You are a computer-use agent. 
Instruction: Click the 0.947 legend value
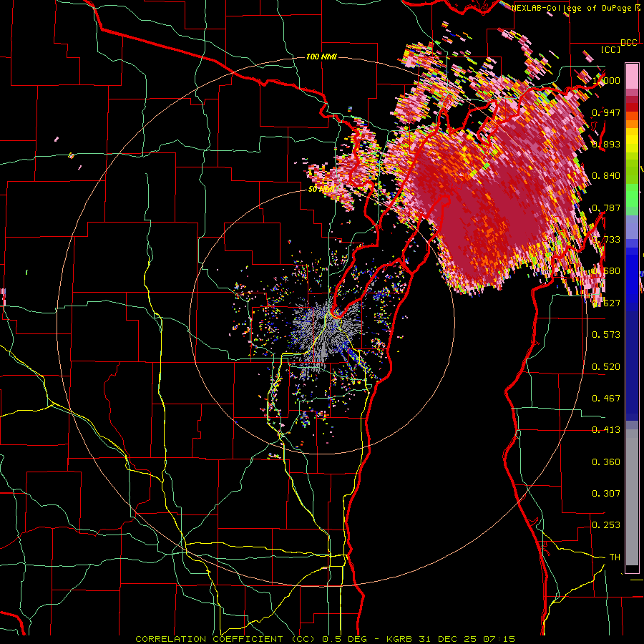pyautogui.click(x=606, y=112)
